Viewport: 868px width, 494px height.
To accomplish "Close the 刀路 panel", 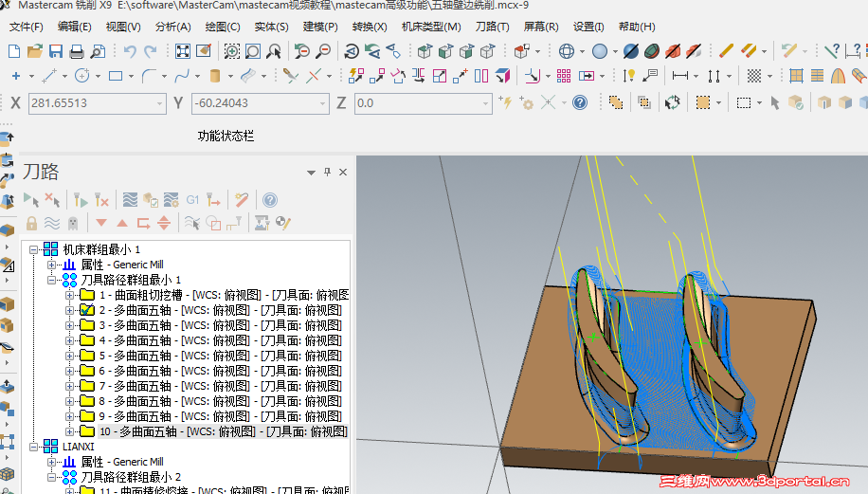I will (343, 173).
